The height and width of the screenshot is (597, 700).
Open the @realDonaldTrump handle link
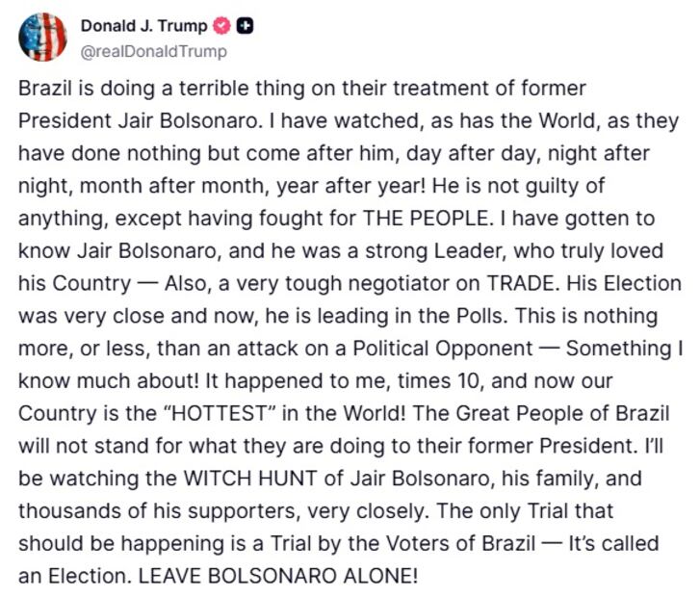pos(154,51)
